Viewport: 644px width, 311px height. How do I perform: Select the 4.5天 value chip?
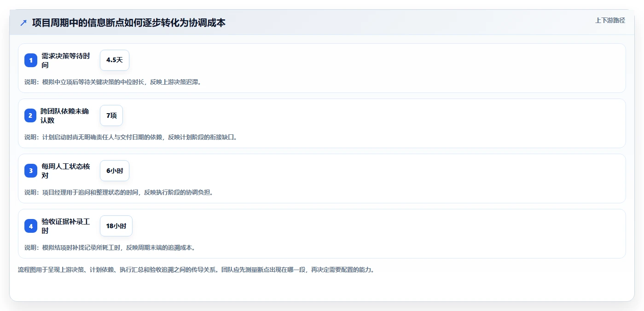[115, 60]
